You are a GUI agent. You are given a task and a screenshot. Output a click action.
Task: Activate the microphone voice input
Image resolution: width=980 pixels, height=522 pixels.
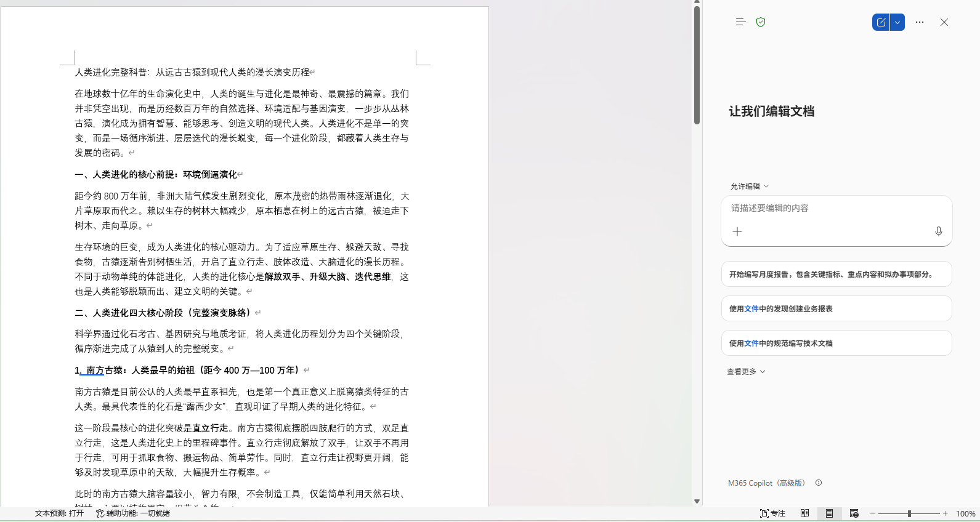click(938, 231)
